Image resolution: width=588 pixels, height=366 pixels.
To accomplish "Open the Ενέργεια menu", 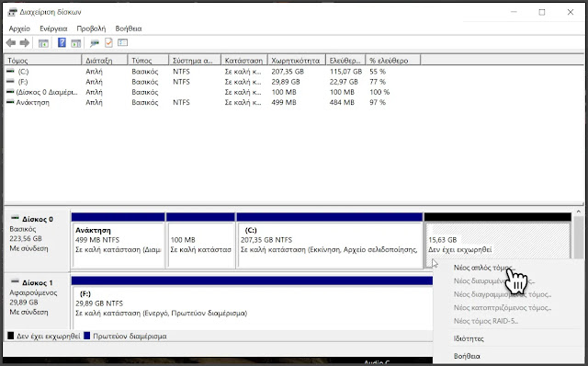I will 53,29.
